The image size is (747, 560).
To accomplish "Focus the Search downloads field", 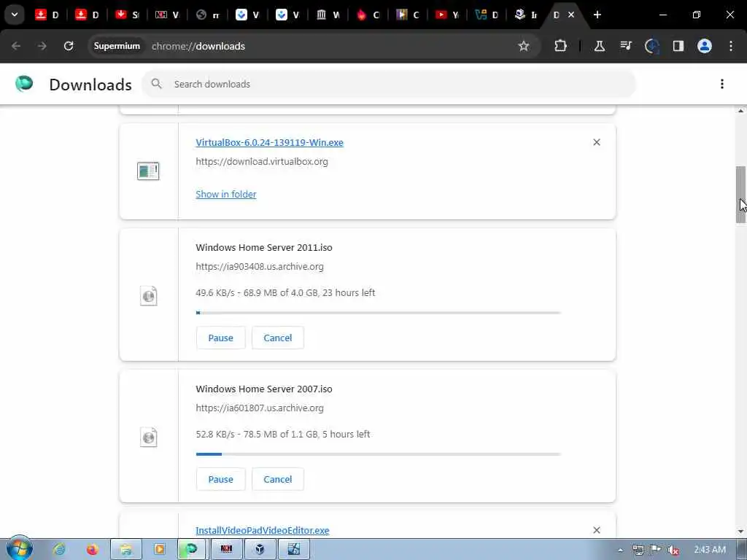I will pos(390,84).
